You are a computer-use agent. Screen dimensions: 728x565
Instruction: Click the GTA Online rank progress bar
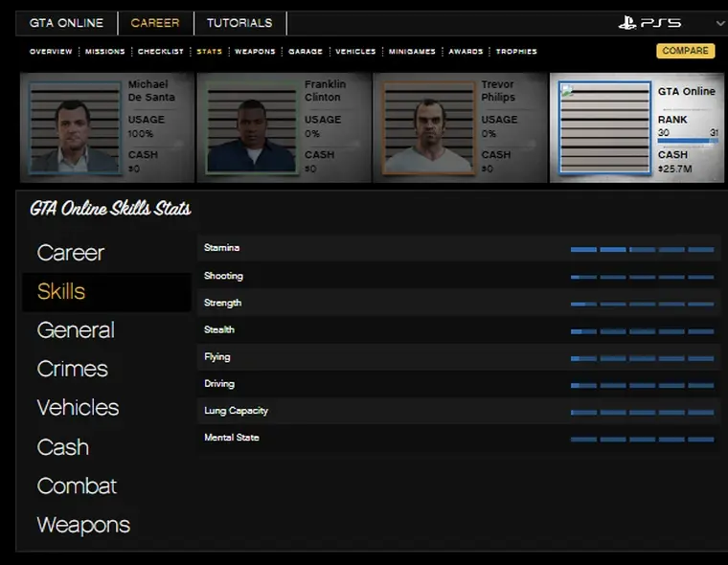pos(688,140)
